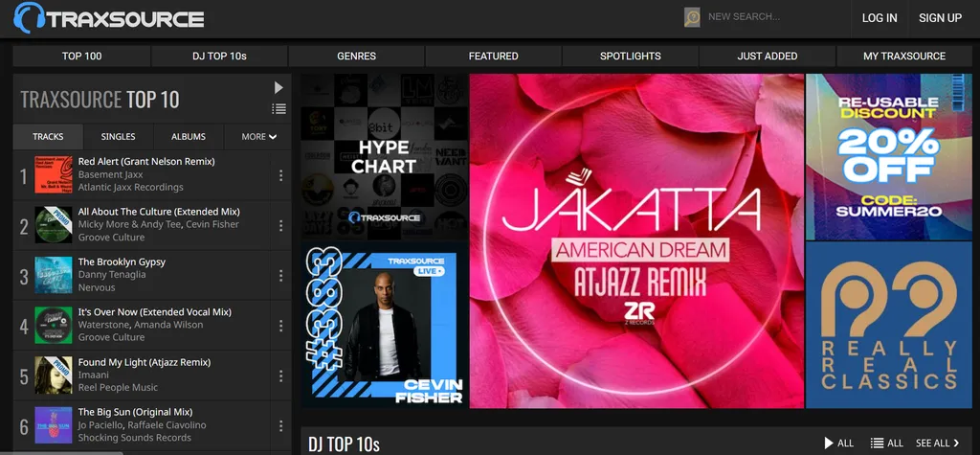This screenshot has width=980, height=455.
Task: Switch to the SINGLES tab
Action: pyautogui.click(x=118, y=136)
